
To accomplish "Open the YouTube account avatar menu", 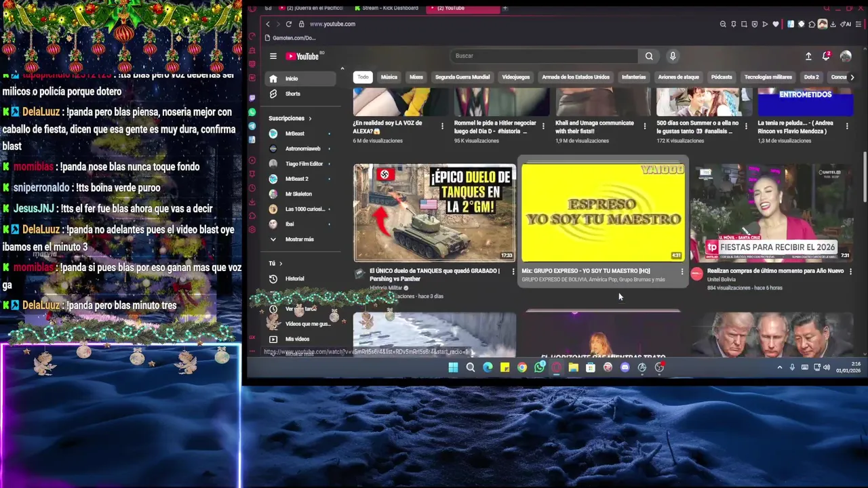I will click(846, 56).
